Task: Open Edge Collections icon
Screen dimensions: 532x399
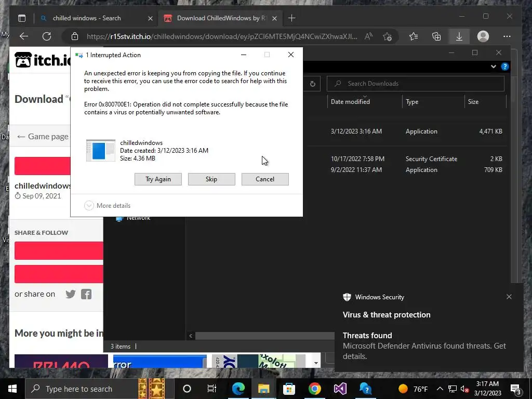Action: [x=436, y=36]
